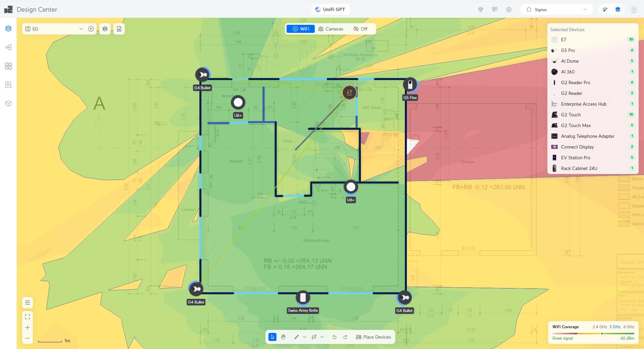This screenshot has height=349, width=644.
Task: Click the UniFi Design Center logo
Action: (x=8, y=9)
